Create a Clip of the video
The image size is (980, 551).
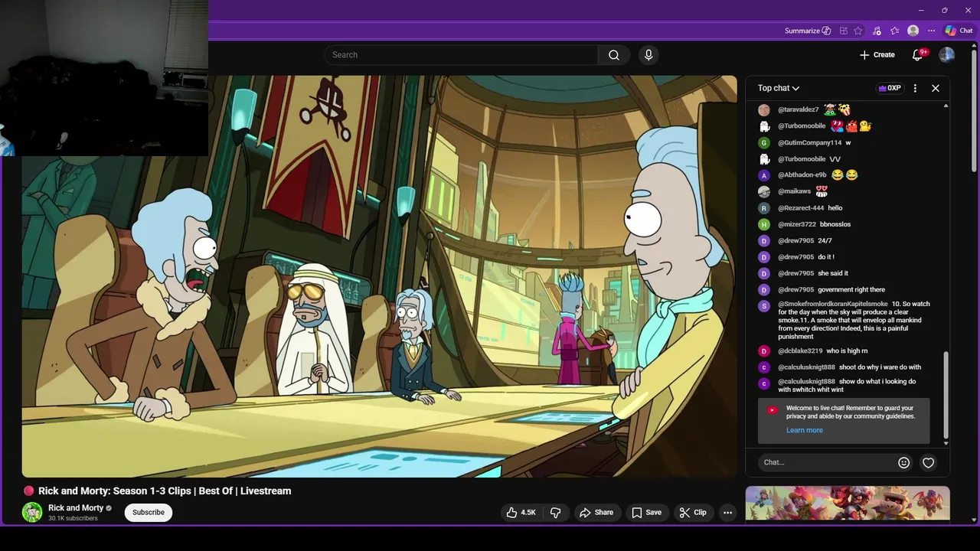(x=693, y=512)
